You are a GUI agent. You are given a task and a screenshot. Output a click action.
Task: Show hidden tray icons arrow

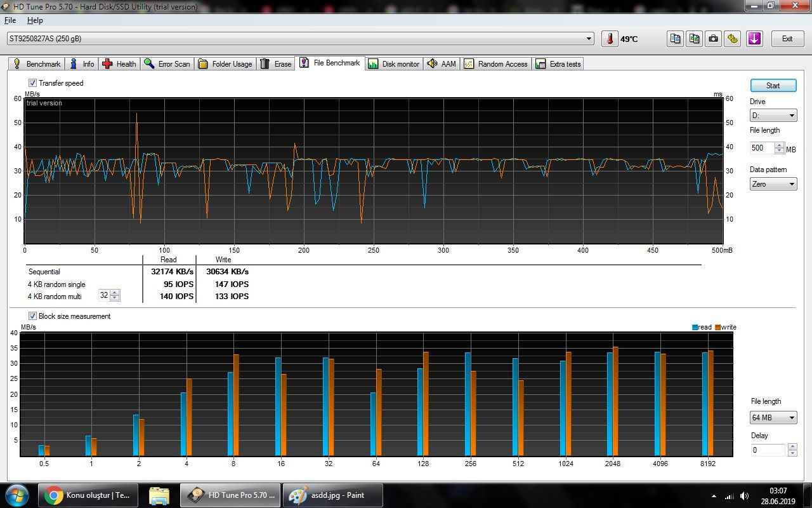click(714, 496)
